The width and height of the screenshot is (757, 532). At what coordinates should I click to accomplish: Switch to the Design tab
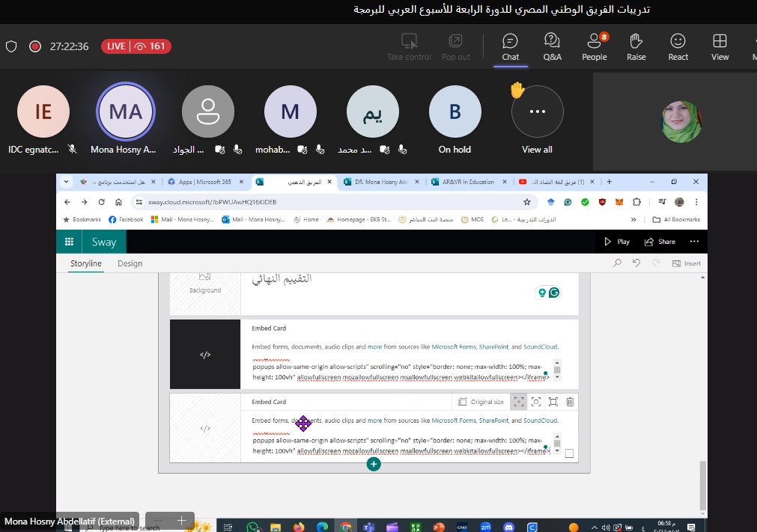point(130,263)
